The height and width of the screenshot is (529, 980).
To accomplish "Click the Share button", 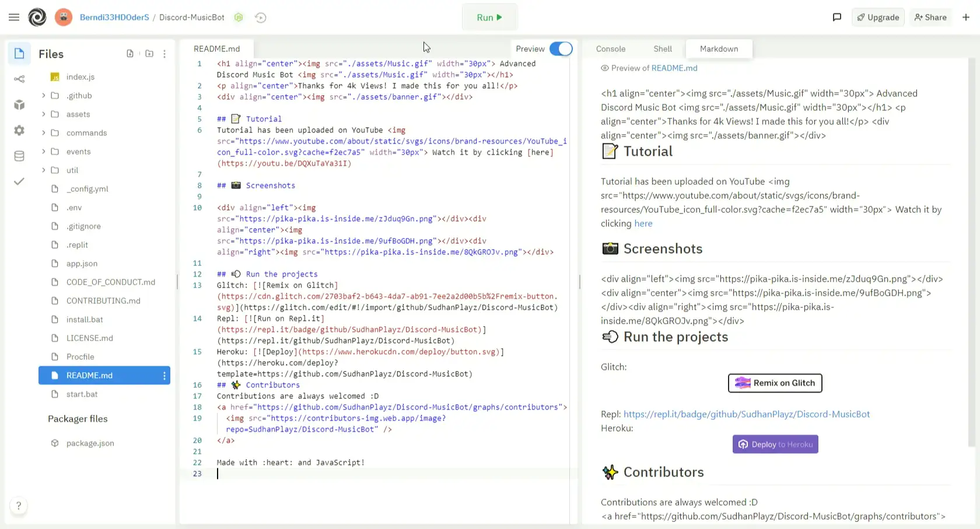I will click(930, 17).
